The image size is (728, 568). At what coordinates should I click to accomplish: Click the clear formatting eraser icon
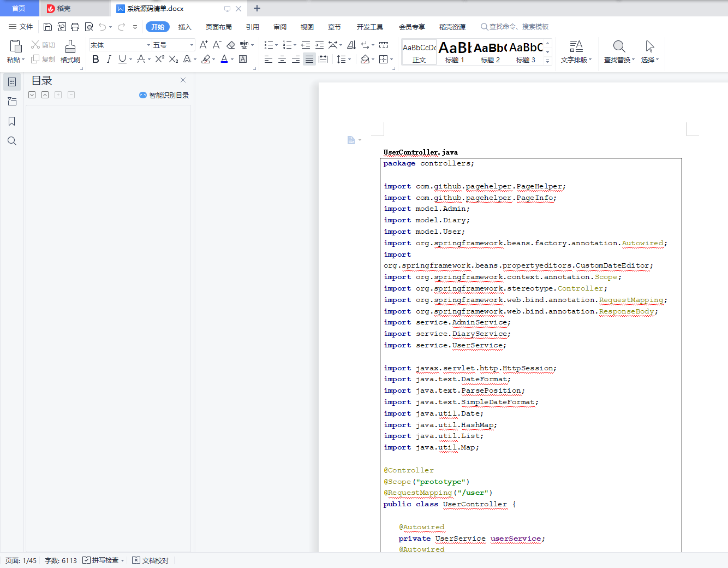(x=231, y=45)
